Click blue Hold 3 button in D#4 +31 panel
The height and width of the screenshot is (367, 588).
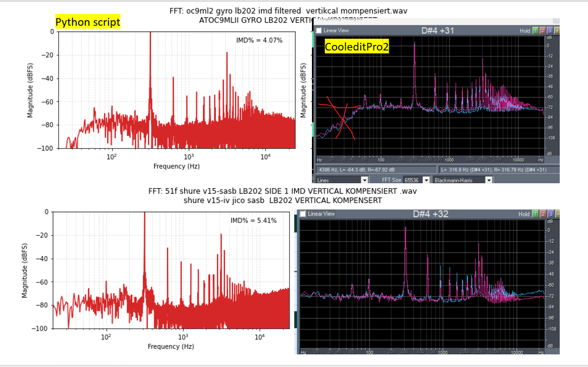click(550, 30)
